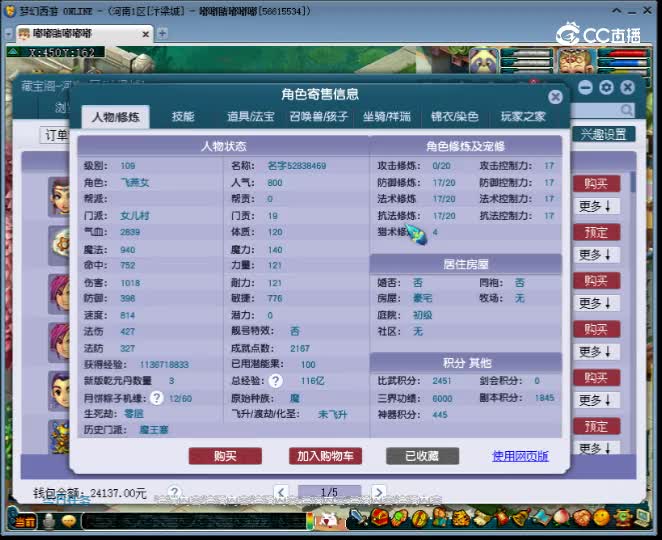
Task: Click the question mark next to 总经验
Action: [276, 381]
